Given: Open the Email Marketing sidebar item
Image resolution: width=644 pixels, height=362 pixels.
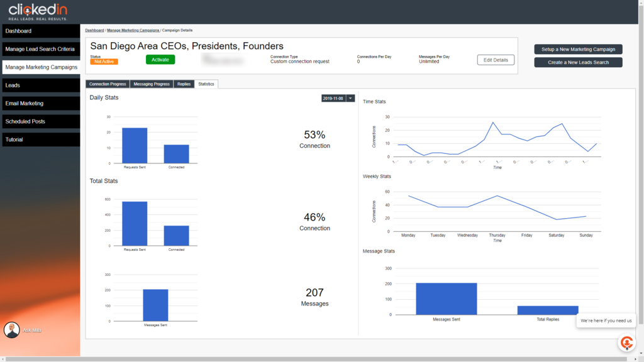Looking at the screenshot, I should [x=41, y=104].
